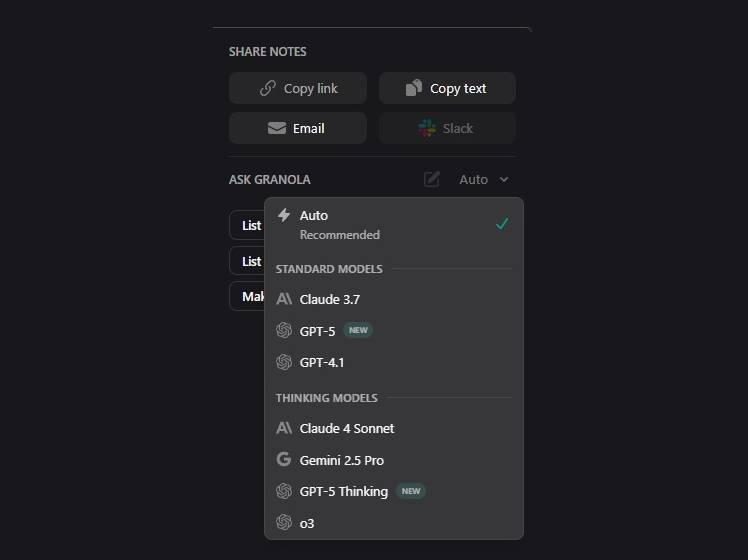Click the link chain icon
748x560 pixels.
pyautogui.click(x=268, y=88)
